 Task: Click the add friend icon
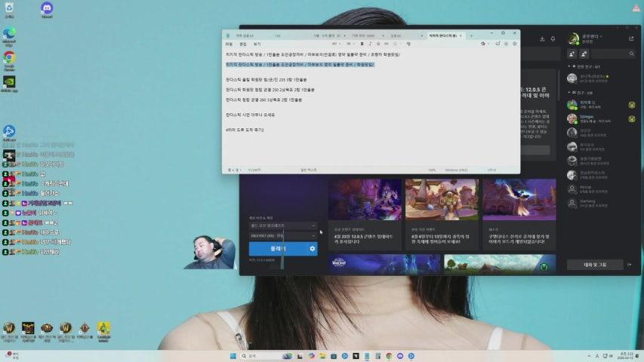pyautogui.click(x=572, y=54)
